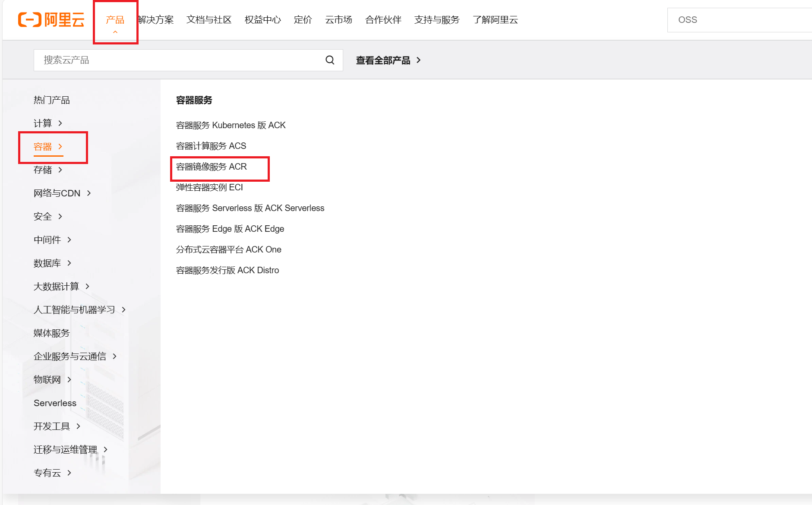The width and height of the screenshot is (812, 505).
Task: Select 存储 category label
Action: coord(43,170)
